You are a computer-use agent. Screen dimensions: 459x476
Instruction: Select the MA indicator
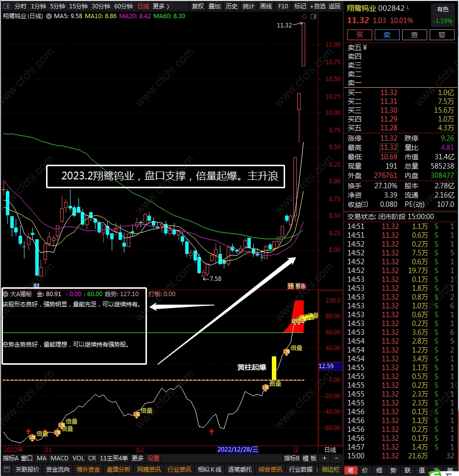(x=42, y=458)
